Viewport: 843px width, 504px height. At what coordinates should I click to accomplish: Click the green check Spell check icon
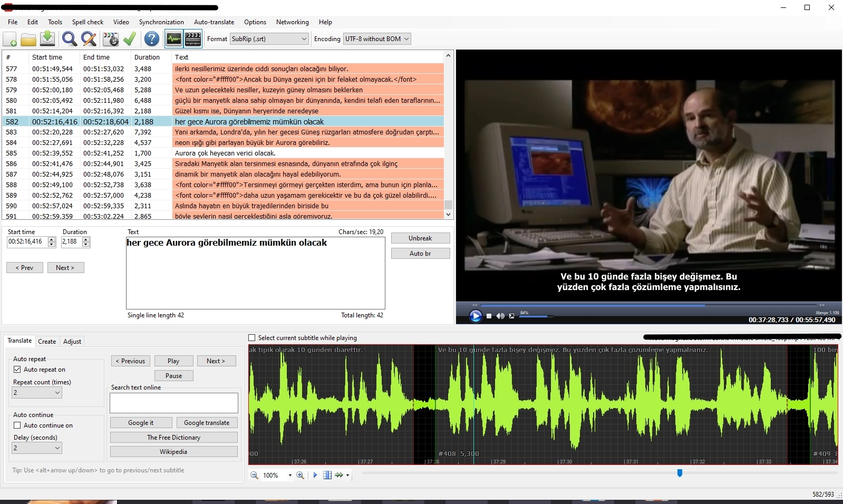[x=130, y=39]
